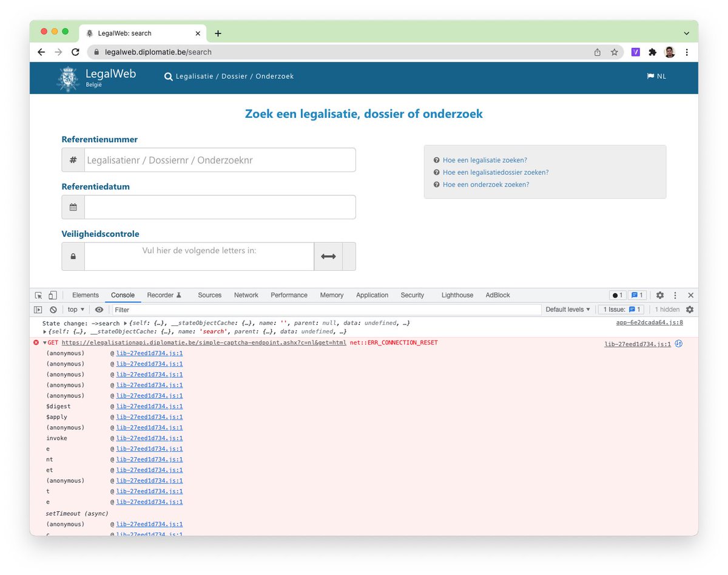Open 'Hoe een legalisatiedossier zoeken?' link
This screenshot has height=575, width=728.
[x=496, y=172]
